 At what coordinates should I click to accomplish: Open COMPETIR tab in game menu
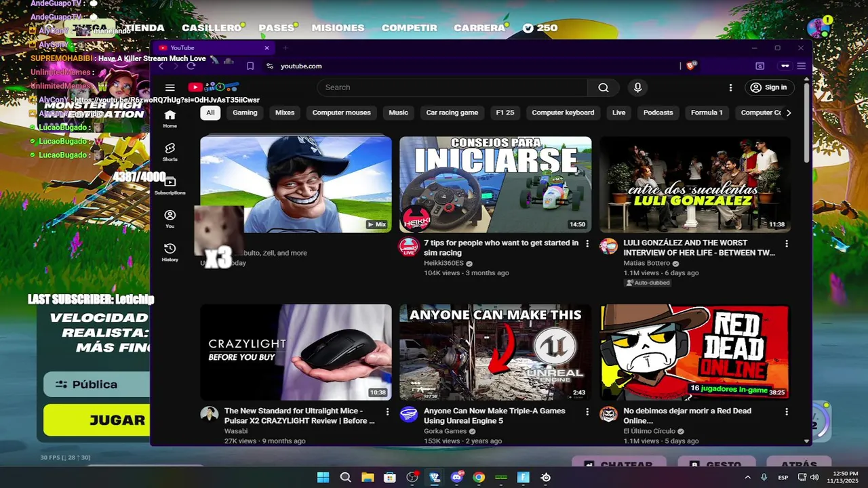[x=410, y=28]
